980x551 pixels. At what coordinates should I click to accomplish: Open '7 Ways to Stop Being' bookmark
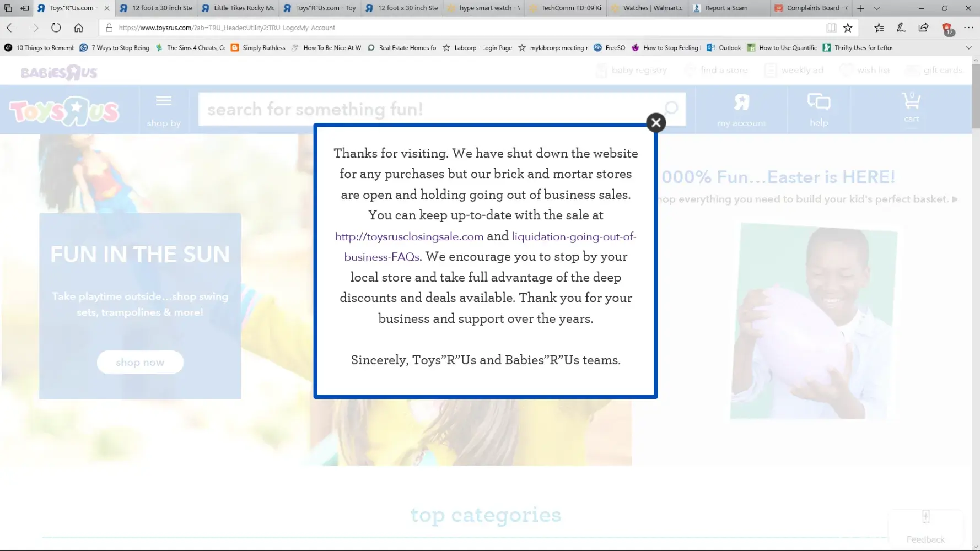115,48
